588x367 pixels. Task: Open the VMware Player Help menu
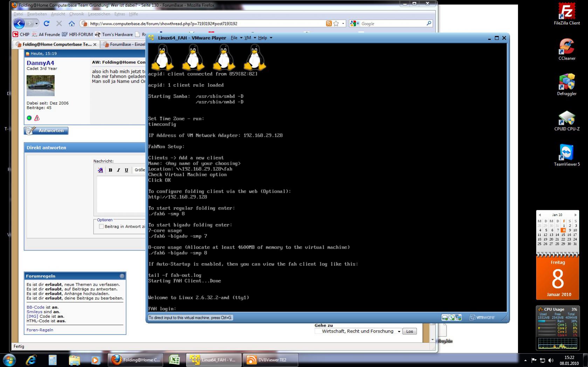(x=265, y=38)
